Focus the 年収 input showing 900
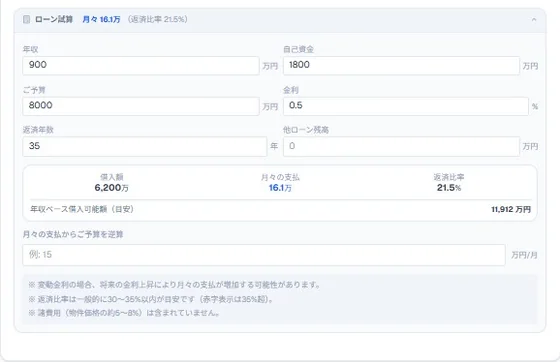Image resolution: width=560 pixels, height=362 pixels. (x=141, y=65)
